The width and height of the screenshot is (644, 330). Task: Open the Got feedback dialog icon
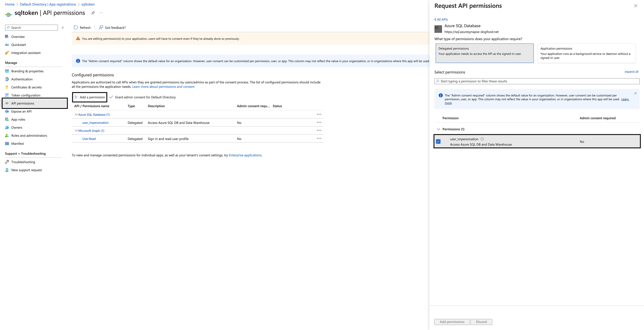(x=101, y=27)
